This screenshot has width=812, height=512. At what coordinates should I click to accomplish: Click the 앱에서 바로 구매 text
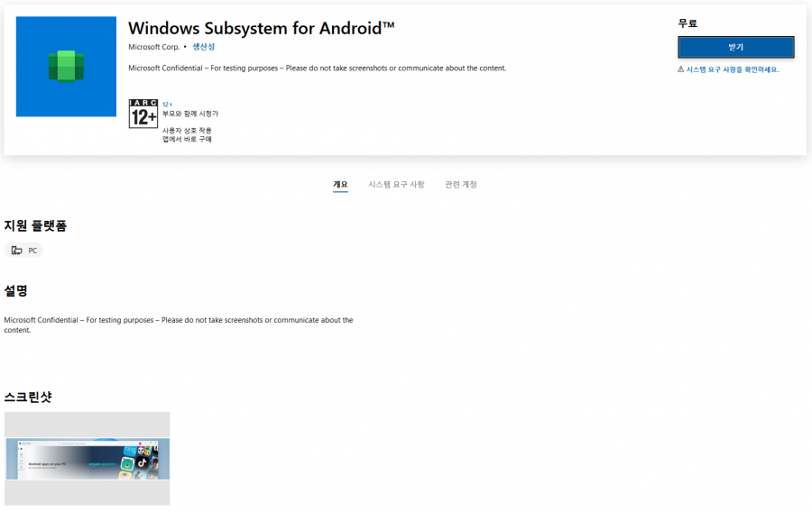point(187,139)
